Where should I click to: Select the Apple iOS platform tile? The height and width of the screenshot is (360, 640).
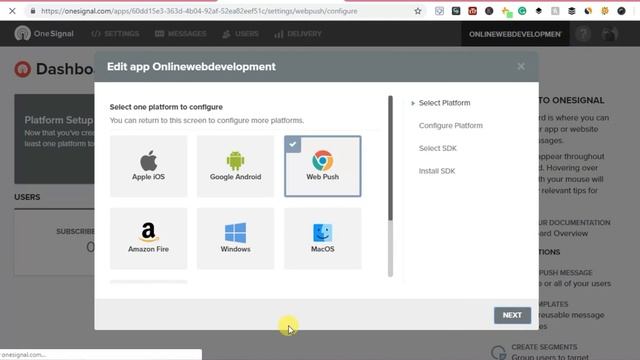(149, 166)
